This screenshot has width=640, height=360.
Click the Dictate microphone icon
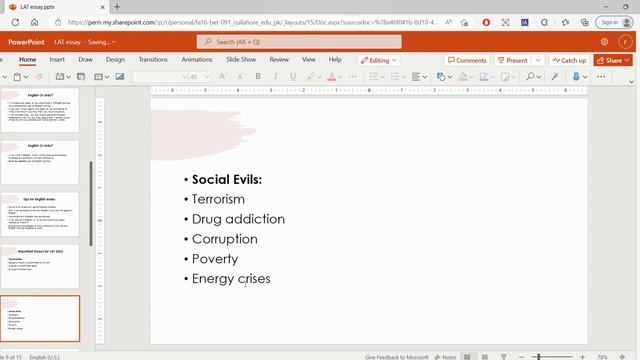click(576, 77)
